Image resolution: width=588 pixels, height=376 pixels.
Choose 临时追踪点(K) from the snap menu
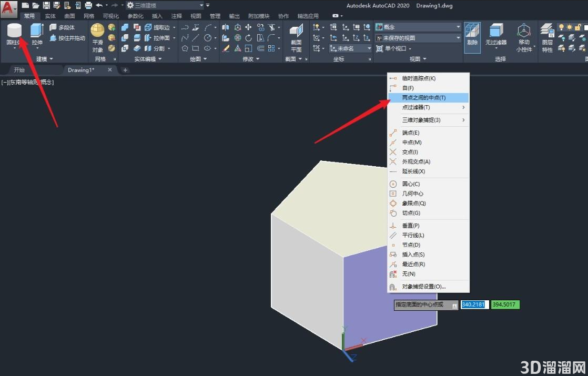pos(428,78)
